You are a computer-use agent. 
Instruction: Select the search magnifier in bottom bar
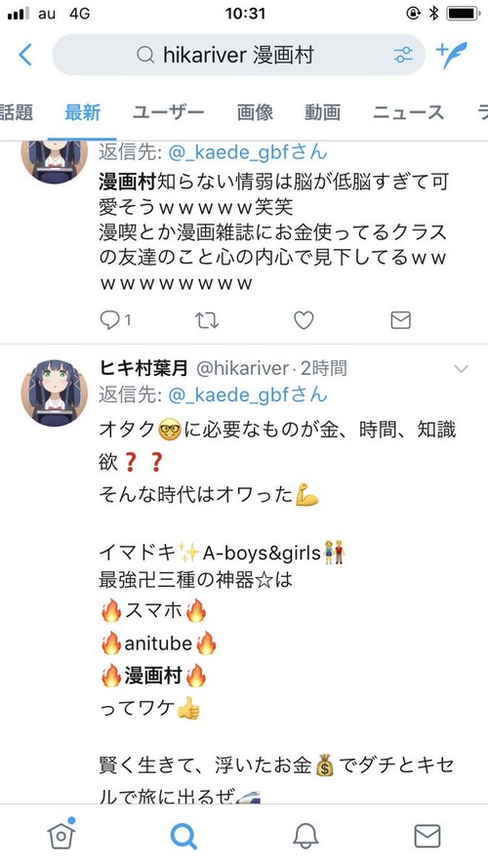pyautogui.click(x=183, y=836)
